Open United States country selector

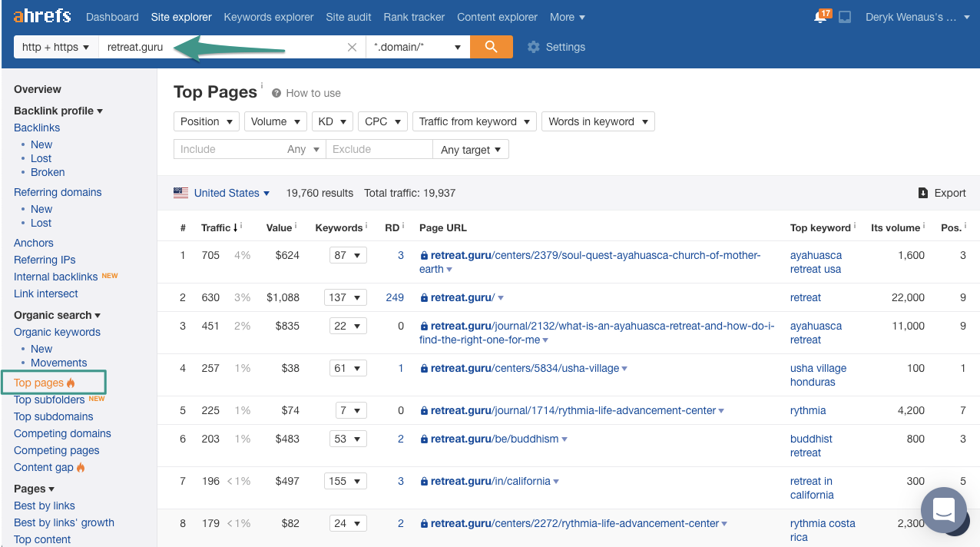pyautogui.click(x=231, y=193)
